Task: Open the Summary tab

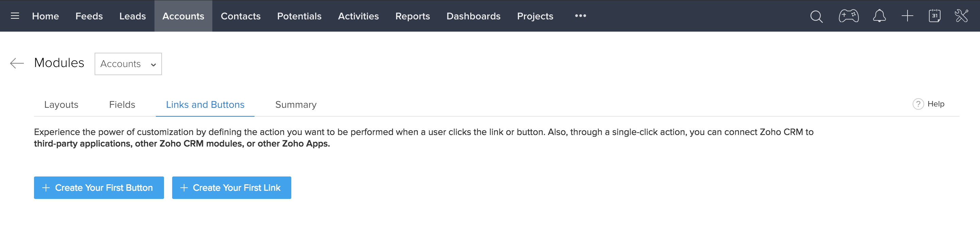Action: [x=296, y=105]
